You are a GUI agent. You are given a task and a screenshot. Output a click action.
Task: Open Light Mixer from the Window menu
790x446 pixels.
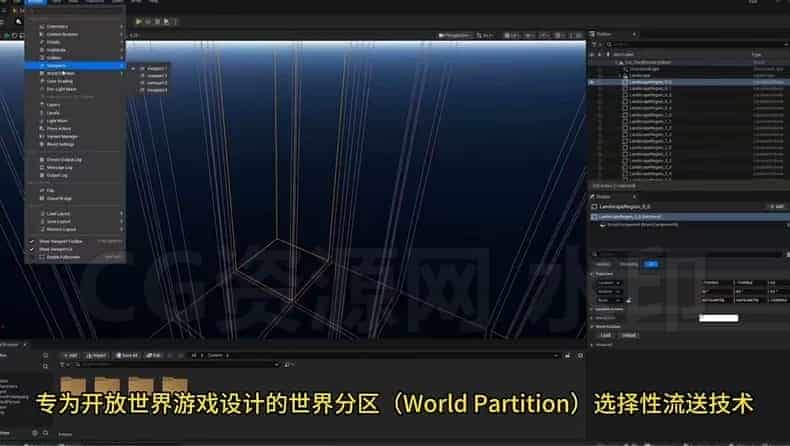click(75, 121)
